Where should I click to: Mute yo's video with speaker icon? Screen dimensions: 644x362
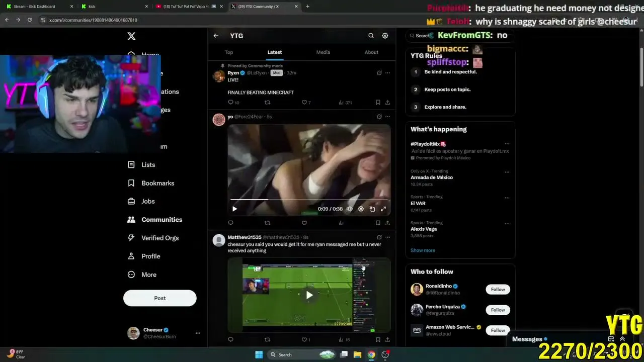coord(349,209)
